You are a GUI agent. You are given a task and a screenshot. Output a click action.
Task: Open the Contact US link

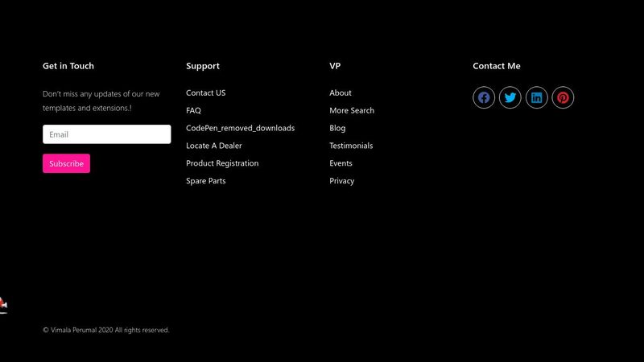tap(206, 93)
